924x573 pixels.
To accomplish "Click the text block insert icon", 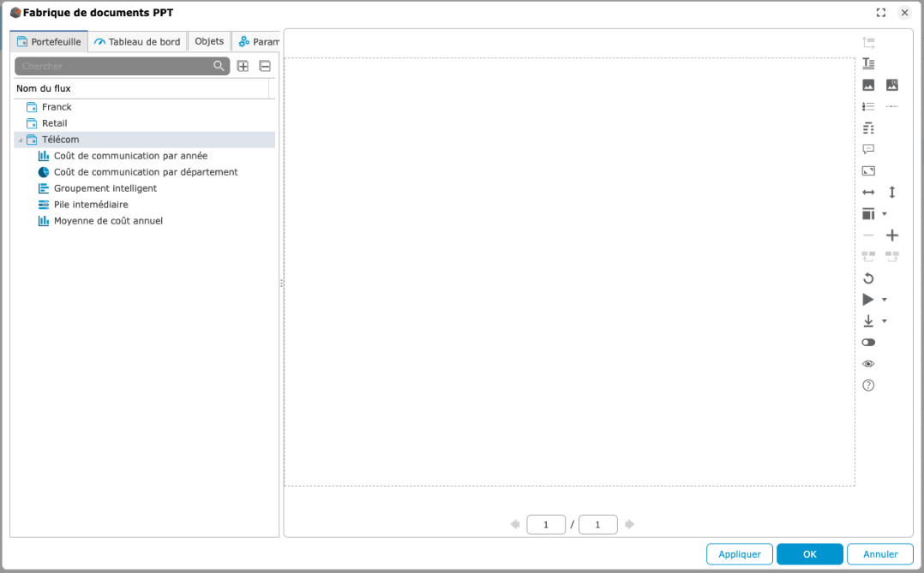I will [x=868, y=63].
